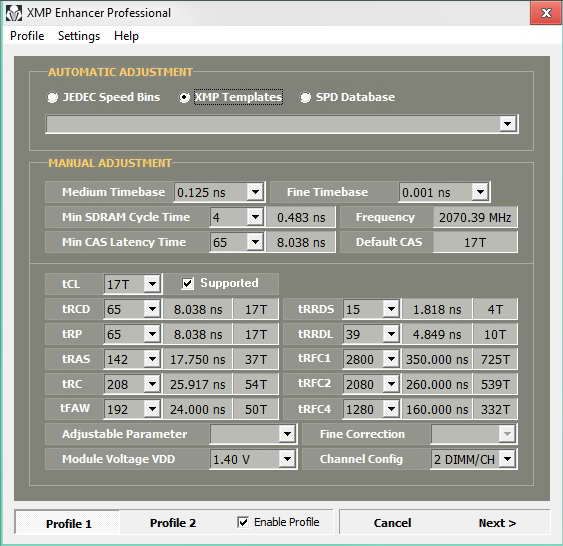Click the 332T cycles value
The height and width of the screenshot is (546, 563).
495,409
